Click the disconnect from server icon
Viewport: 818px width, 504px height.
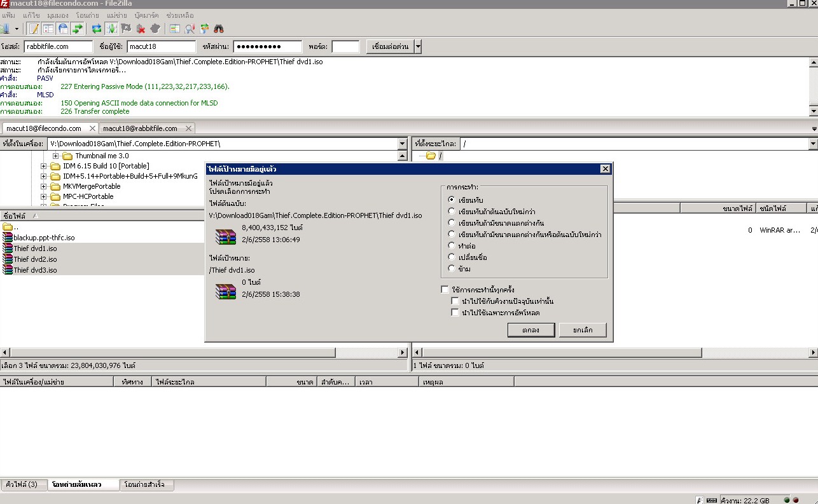click(141, 29)
